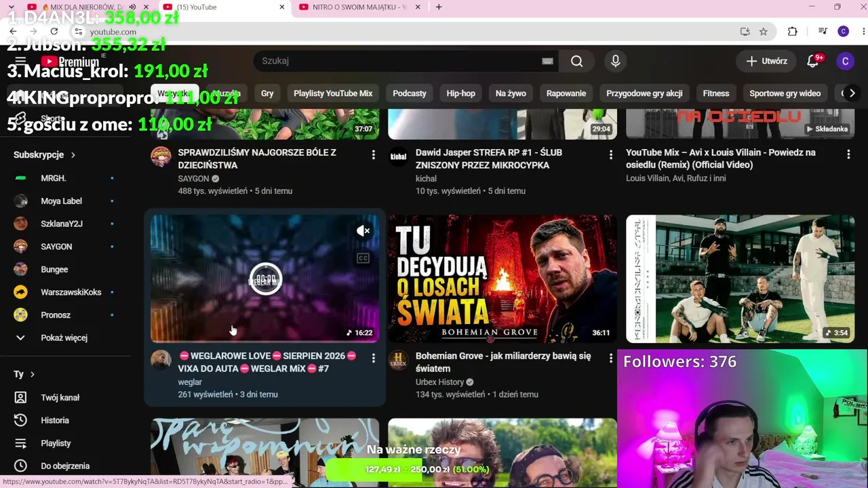868x488 pixels.
Task: Bookmark this page with the star icon
Action: 764,31
